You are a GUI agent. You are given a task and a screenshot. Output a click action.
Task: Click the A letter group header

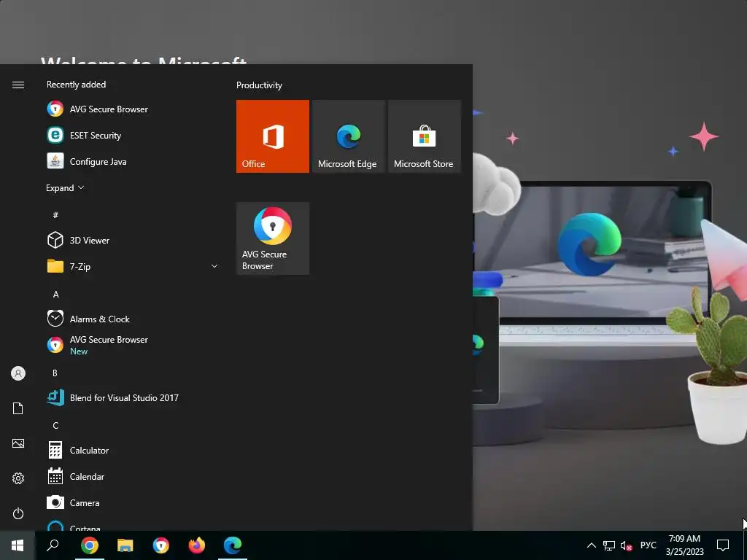coord(55,295)
